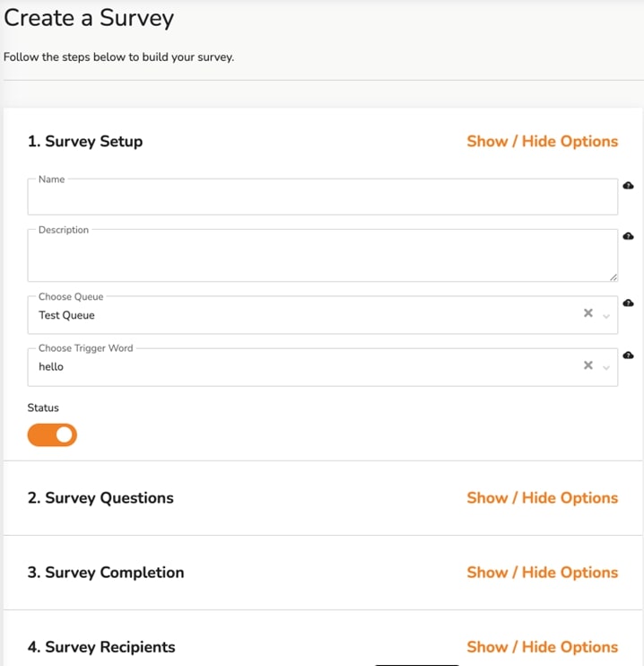644x666 pixels.
Task: Click the cloud icon beside Choose Trigger Word
Action: pos(628,355)
